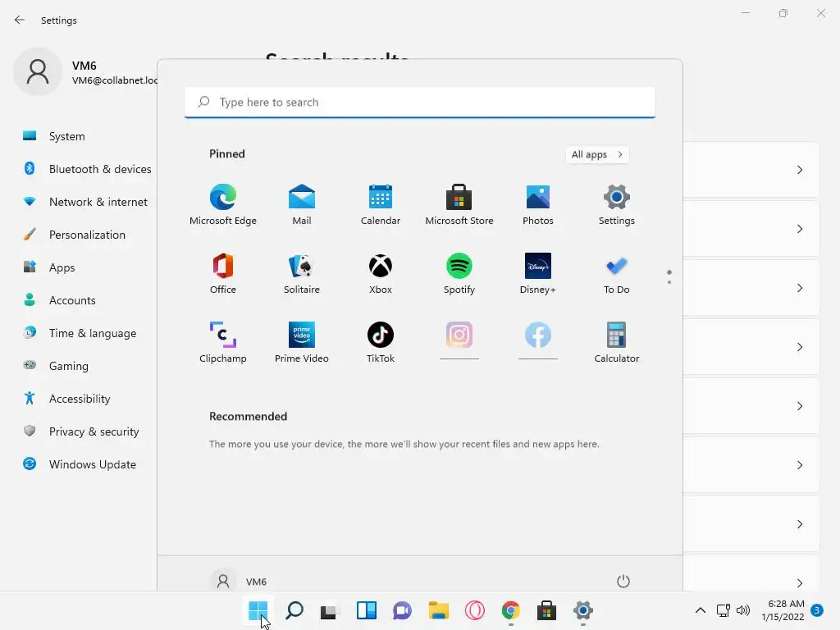Select Bluetooth & devices in Settings
This screenshot has height=630, width=840.
click(x=85, y=169)
